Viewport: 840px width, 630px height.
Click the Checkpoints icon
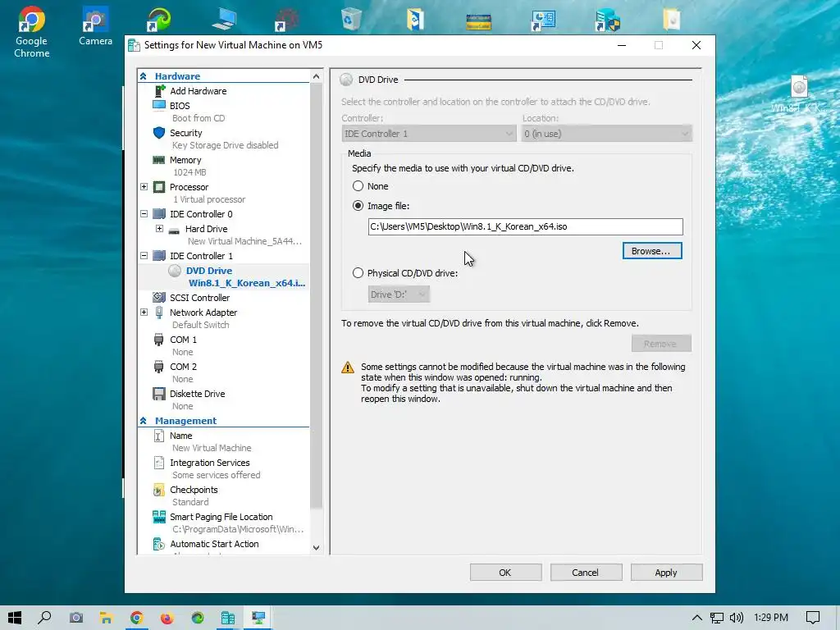[x=159, y=490]
